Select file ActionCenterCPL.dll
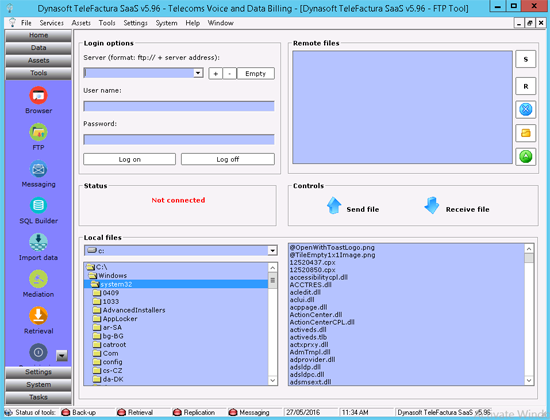The image size is (550, 420). (322, 322)
